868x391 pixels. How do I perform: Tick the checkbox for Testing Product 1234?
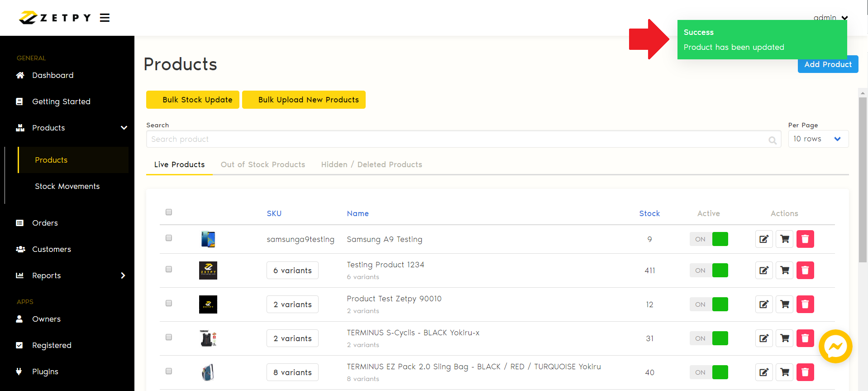click(x=169, y=269)
